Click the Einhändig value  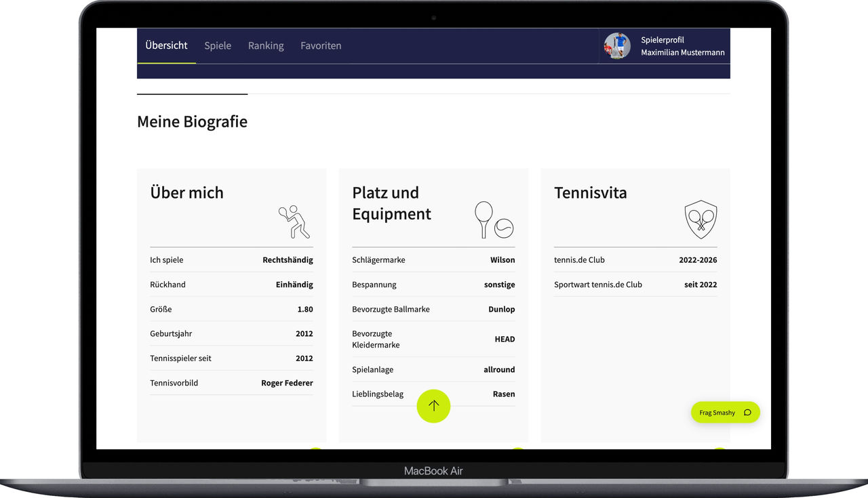pyautogui.click(x=294, y=285)
